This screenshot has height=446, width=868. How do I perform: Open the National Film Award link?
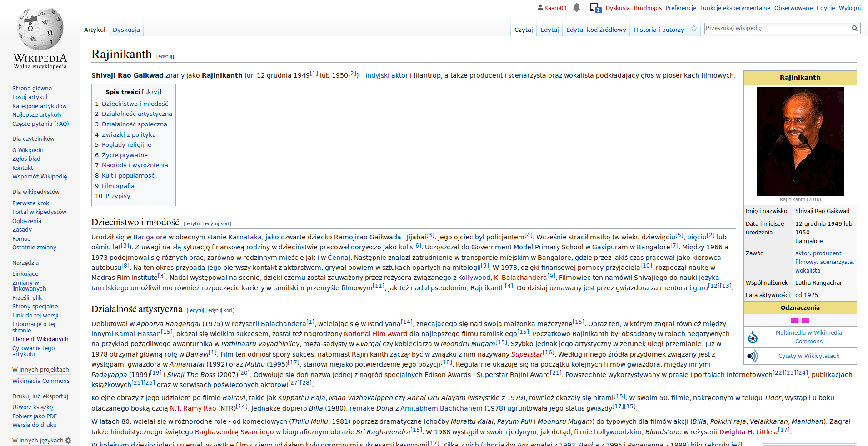(375, 334)
